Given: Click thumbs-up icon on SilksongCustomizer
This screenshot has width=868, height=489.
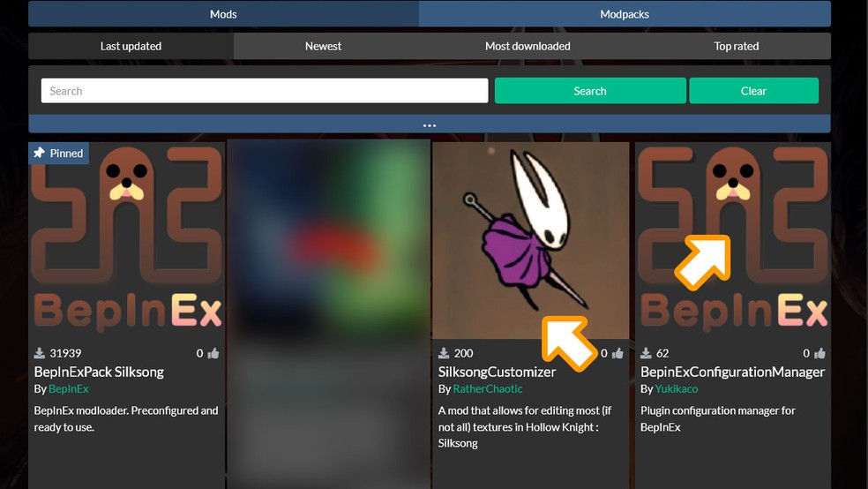Looking at the screenshot, I should pyautogui.click(x=617, y=353).
